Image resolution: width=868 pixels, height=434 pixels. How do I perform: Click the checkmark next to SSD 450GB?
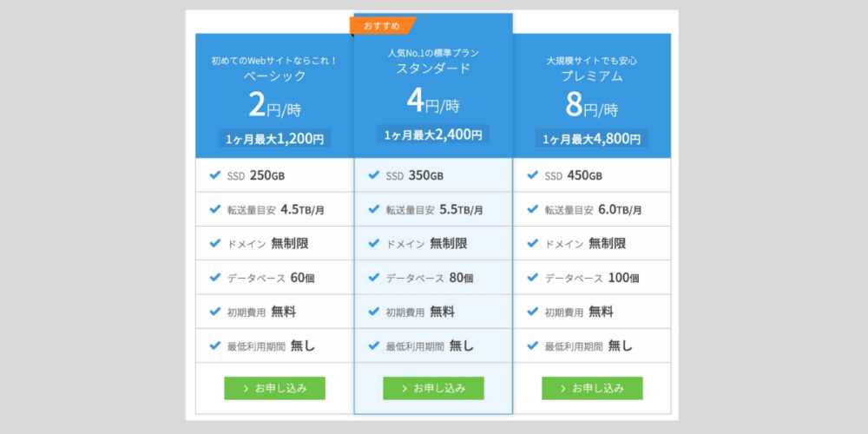click(x=533, y=175)
